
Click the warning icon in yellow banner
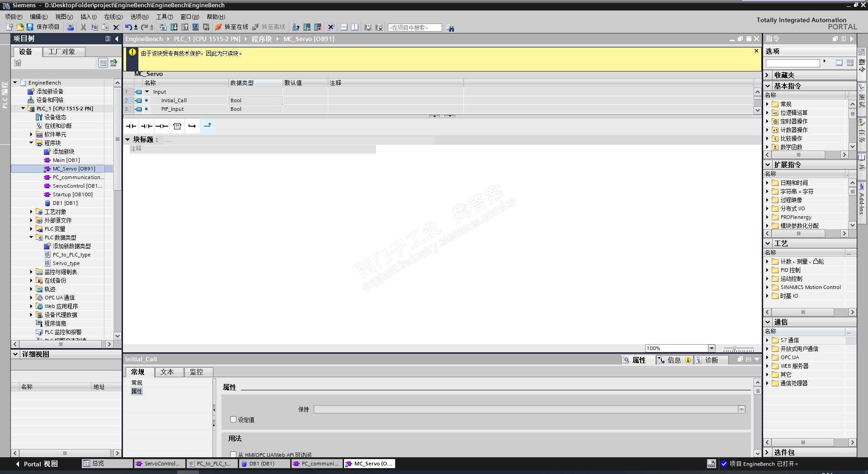coord(132,52)
